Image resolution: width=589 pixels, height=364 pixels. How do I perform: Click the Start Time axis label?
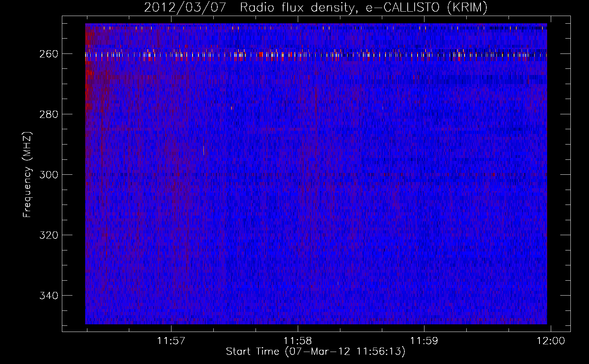click(x=316, y=352)
